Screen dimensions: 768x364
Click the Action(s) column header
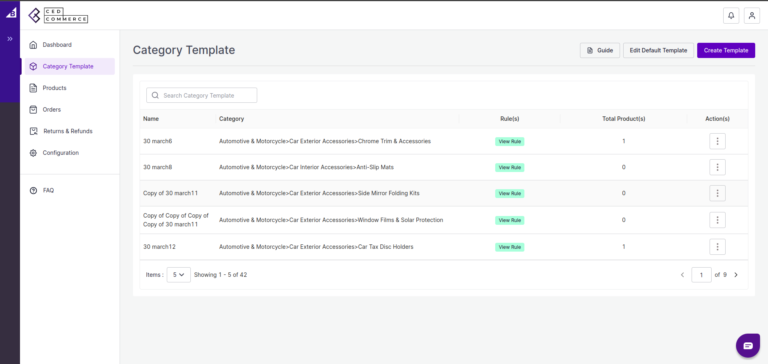click(718, 119)
